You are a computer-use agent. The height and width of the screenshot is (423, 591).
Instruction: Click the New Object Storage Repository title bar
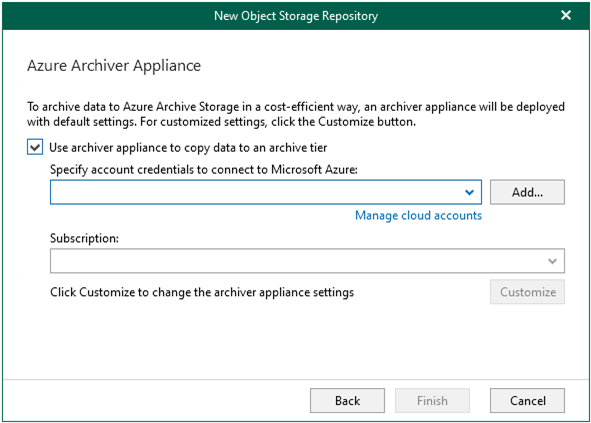(x=296, y=16)
